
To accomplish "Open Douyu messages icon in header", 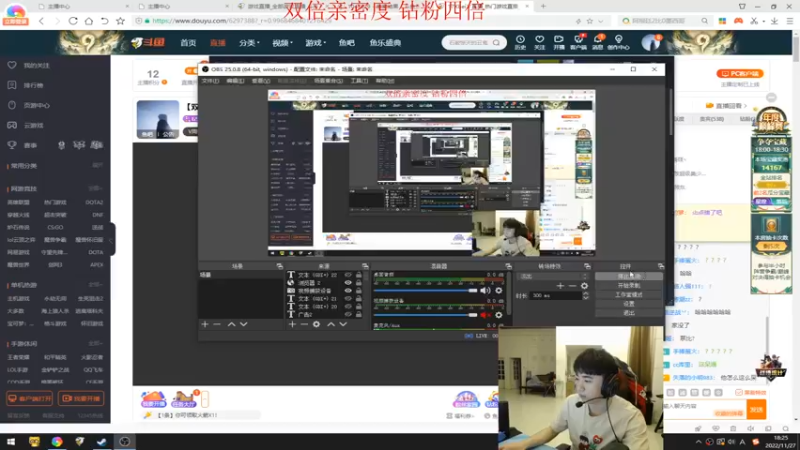I will click(x=597, y=42).
